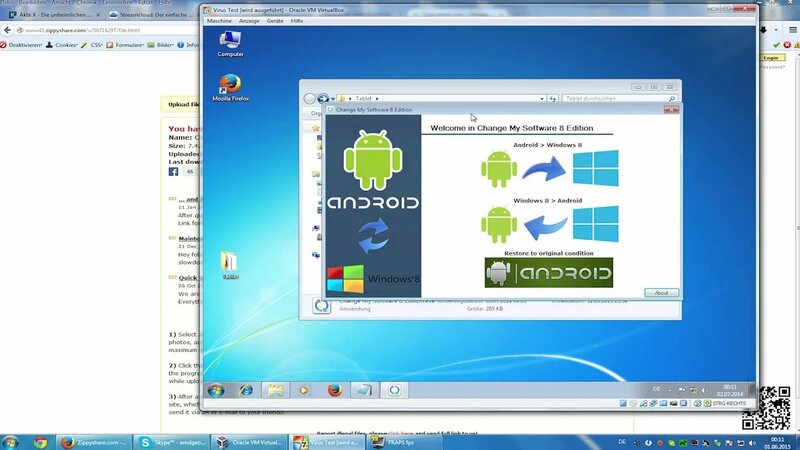
Task: Select Mozilla Firefox shortcut on VM desktop
Action: pyautogui.click(x=230, y=88)
